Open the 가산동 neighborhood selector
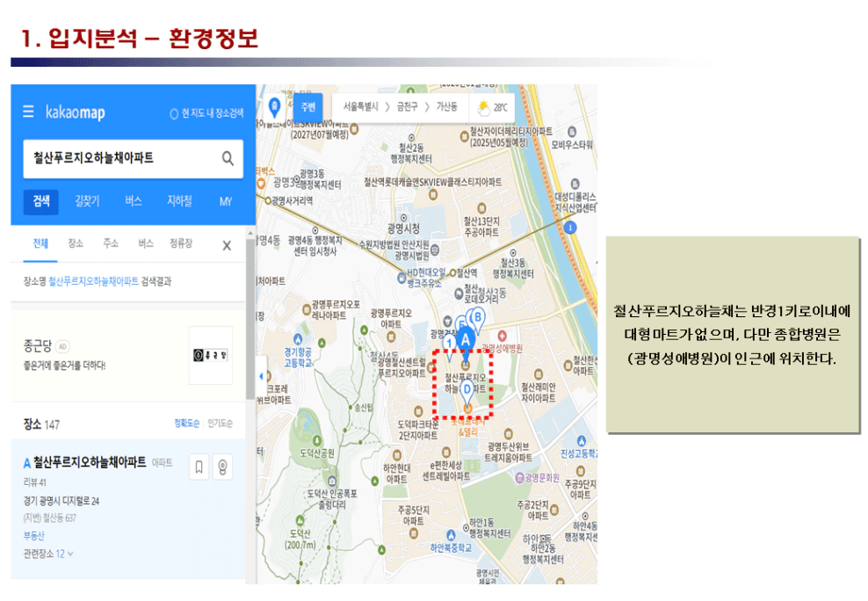The width and height of the screenshot is (868, 601). [x=446, y=107]
